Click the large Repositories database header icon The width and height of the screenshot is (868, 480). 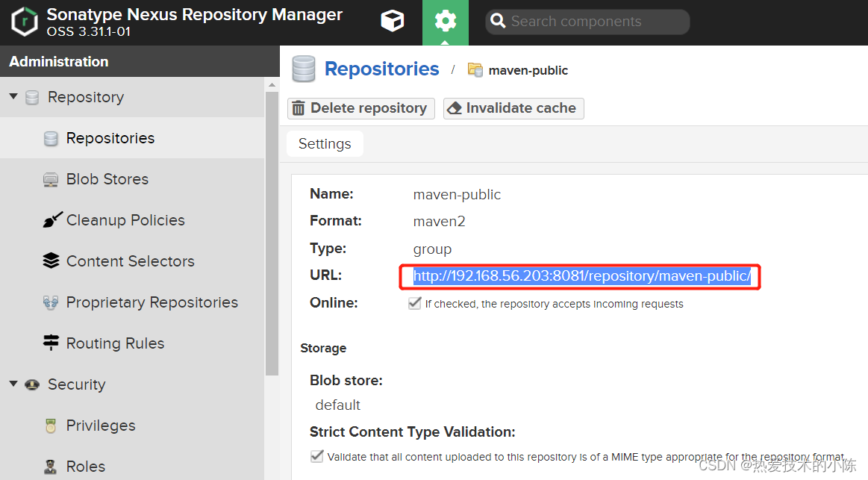303,69
